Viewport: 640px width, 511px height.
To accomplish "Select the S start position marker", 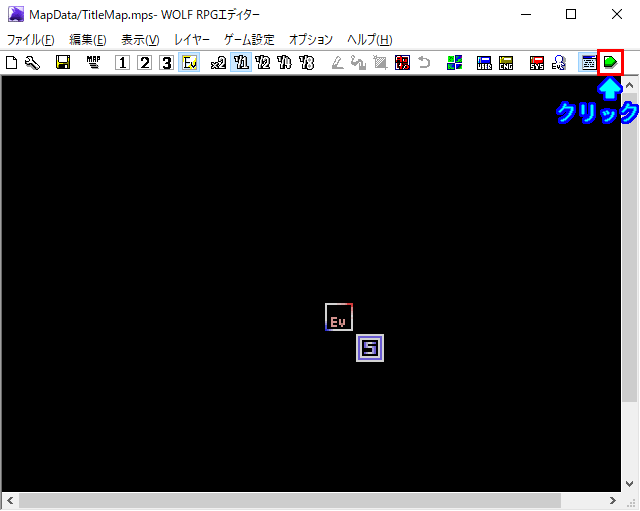I will [370, 348].
